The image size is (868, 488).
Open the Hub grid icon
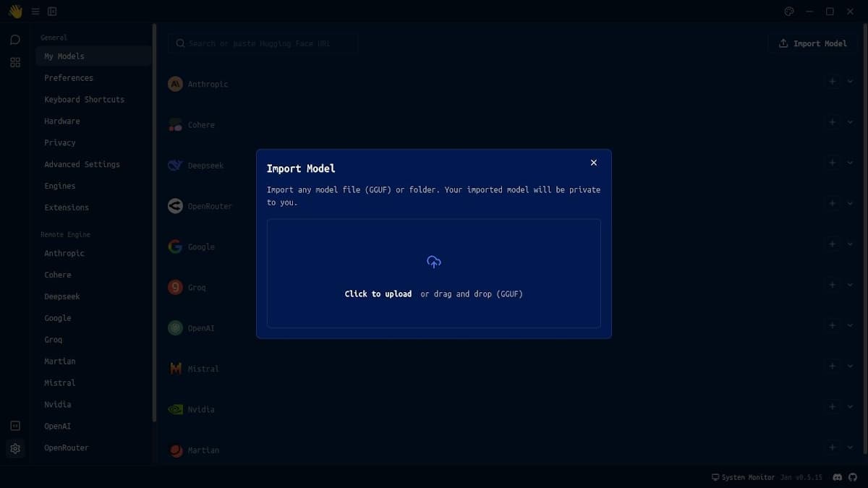pyautogui.click(x=15, y=63)
